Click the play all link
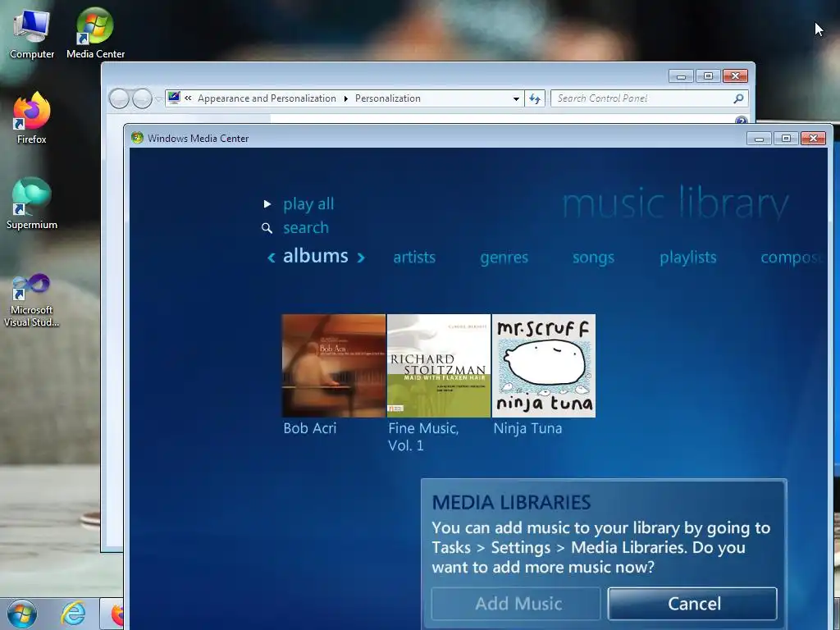 click(308, 204)
